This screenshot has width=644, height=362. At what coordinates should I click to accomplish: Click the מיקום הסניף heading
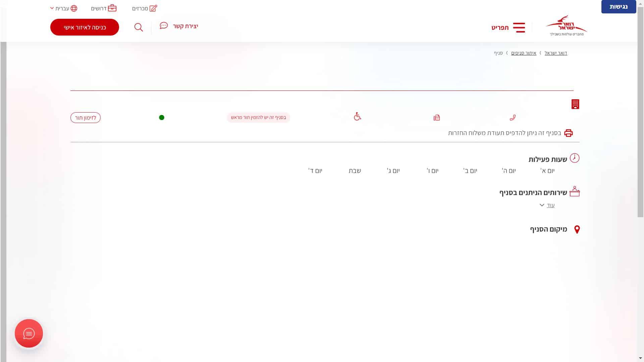point(548,229)
